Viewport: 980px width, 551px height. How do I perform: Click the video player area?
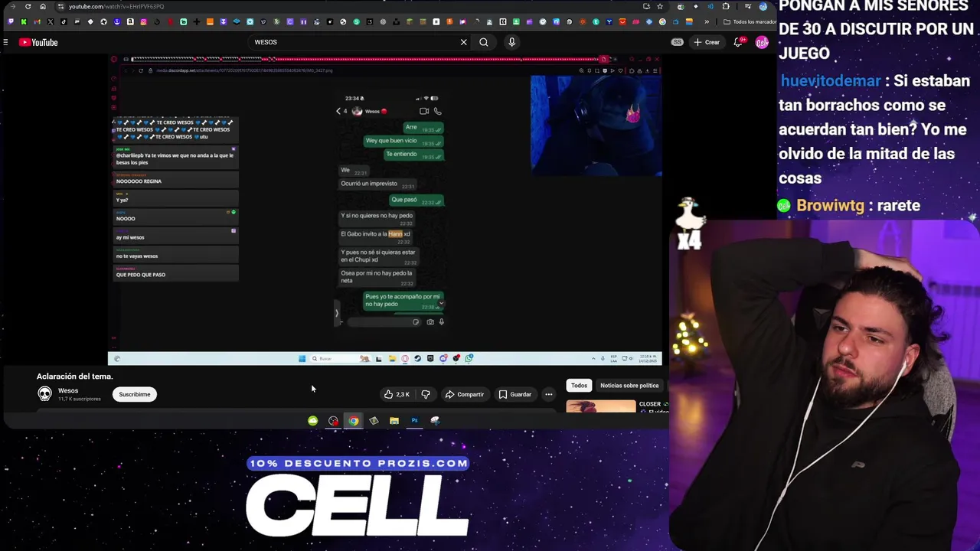tap(384, 209)
